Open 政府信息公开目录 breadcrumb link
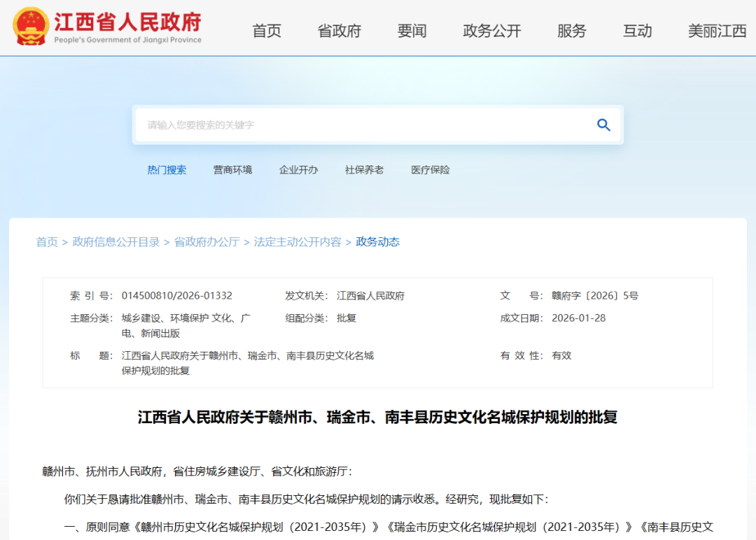 (x=116, y=242)
